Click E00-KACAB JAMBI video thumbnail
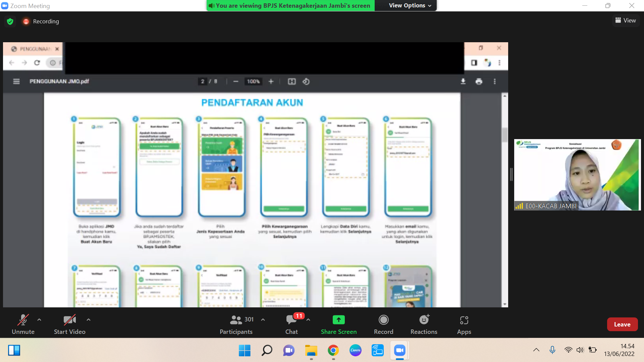644x362 pixels. click(577, 175)
